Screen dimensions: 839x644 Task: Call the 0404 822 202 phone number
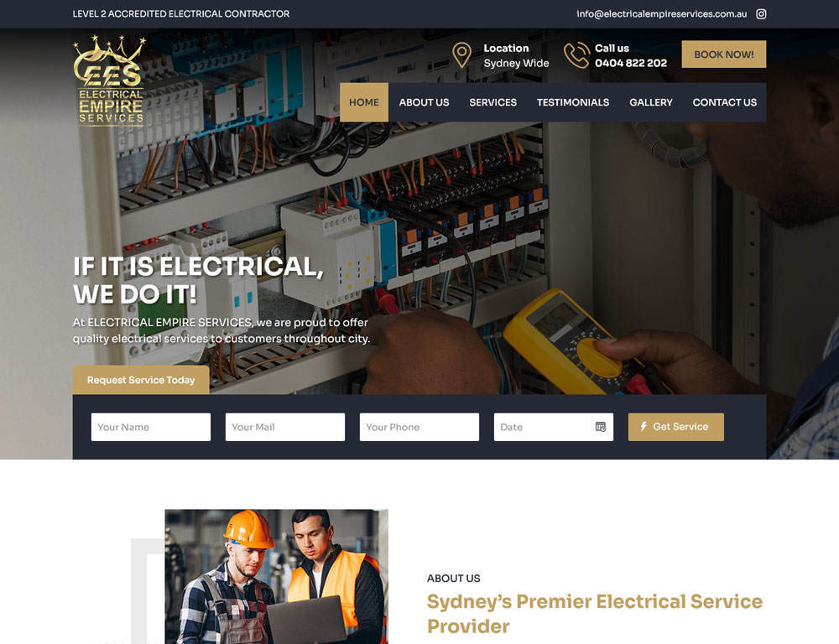pos(631,63)
